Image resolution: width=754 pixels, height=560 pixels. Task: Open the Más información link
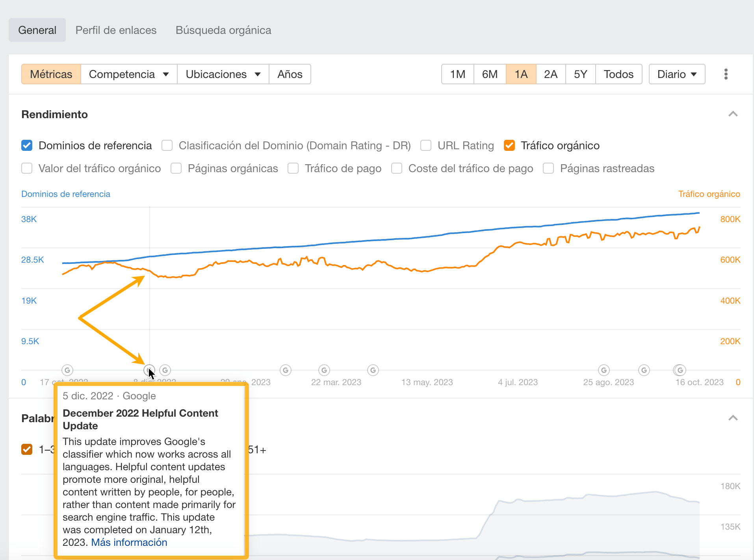(128, 542)
